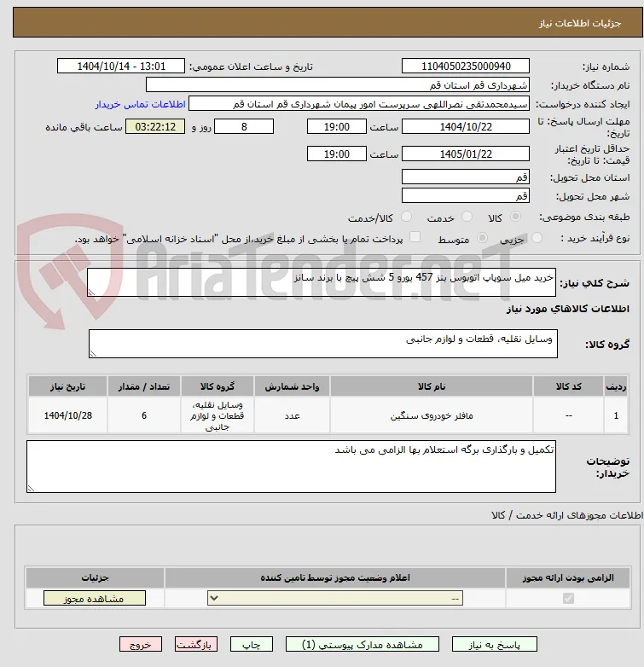
Task: Toggle the اسناد خزانه اسلامی payment checkbox
Action: tap(415, 237)
